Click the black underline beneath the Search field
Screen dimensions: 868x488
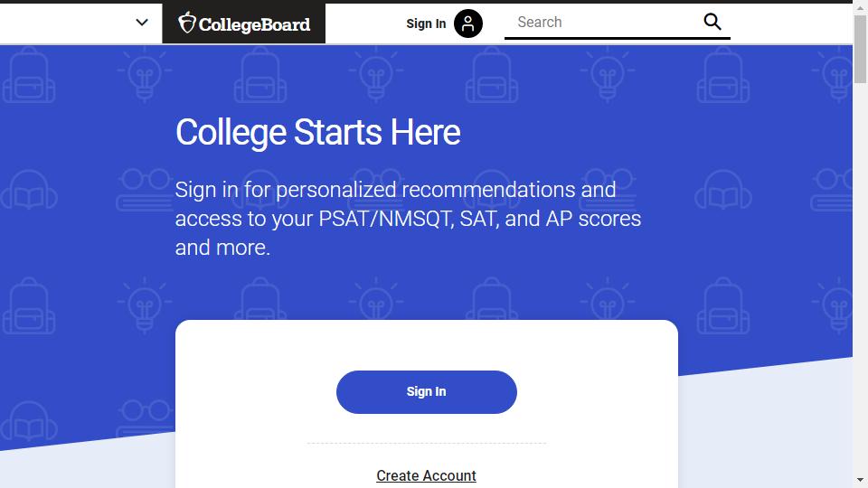(x=617, y=39)
